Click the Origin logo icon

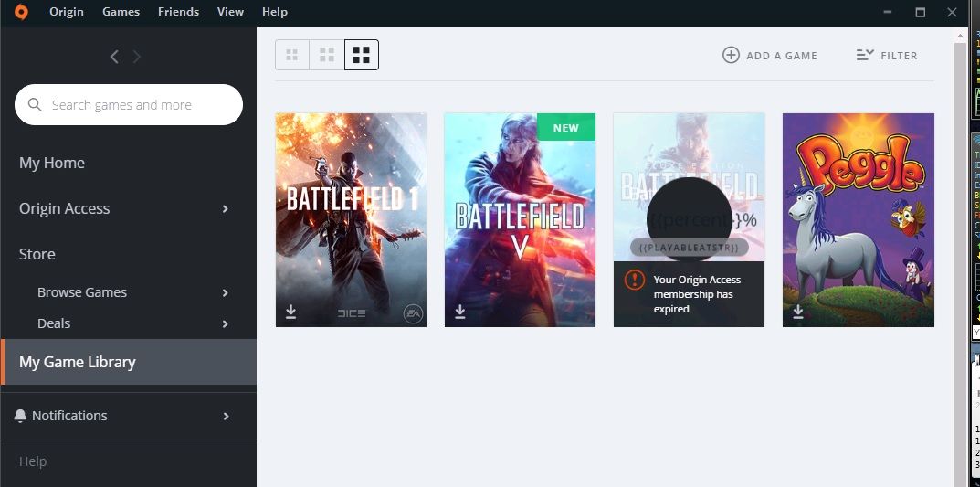21,12
